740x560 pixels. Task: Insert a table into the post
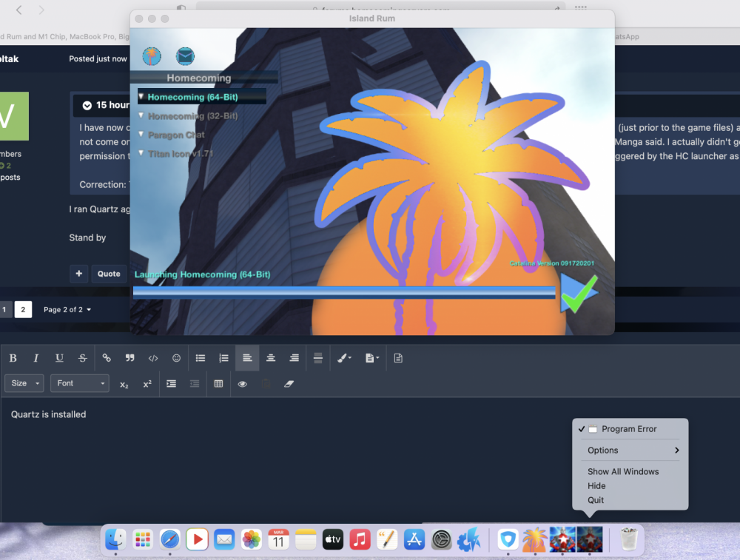pos(218,384)
